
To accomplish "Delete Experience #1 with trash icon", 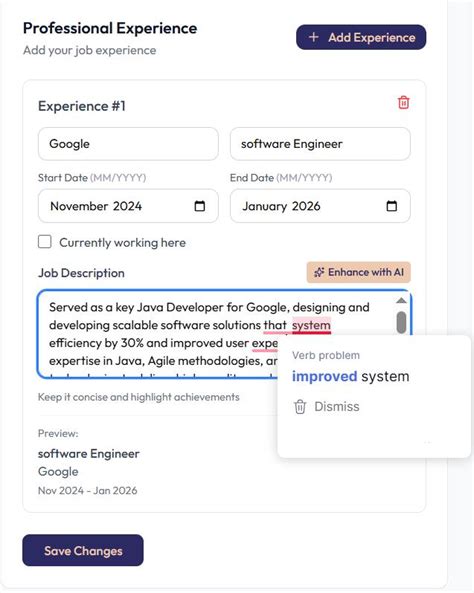I will pyautogui.click(x=403, y=102).
